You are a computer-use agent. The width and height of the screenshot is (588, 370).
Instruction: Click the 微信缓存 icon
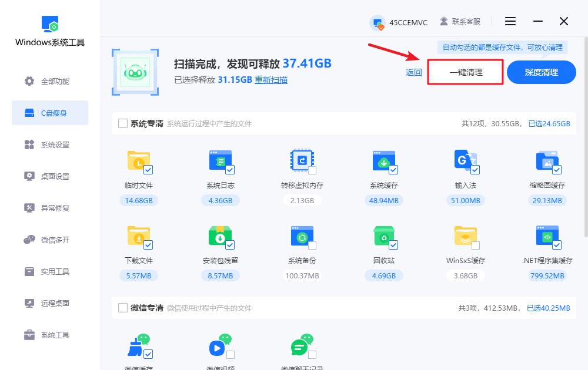[x=139, y=347]
